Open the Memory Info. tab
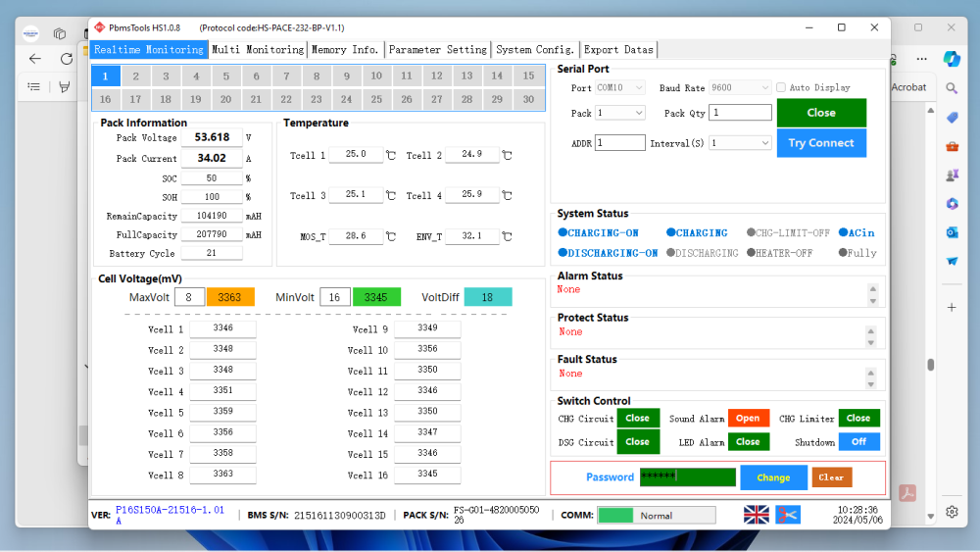The image size is (980, 552). pyautogui.click(x=345, y=49)
